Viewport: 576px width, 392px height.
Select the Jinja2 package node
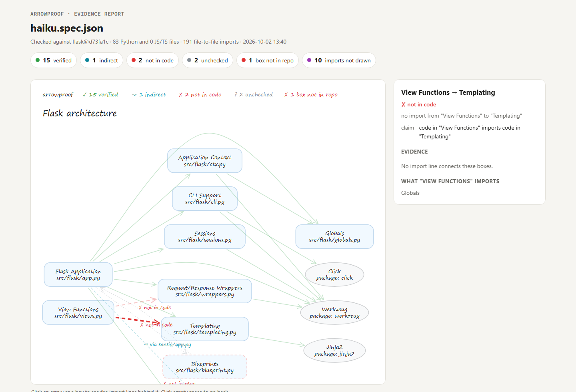pos(334,350)
